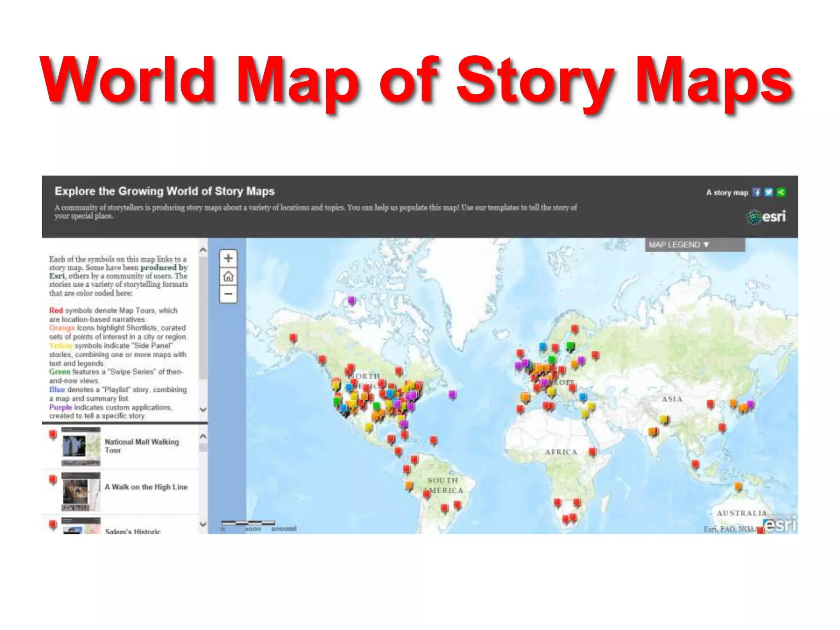Screen dimensions: 840x630
Task: Click the 'Red' legend word in description
Action: coord(56,310)
